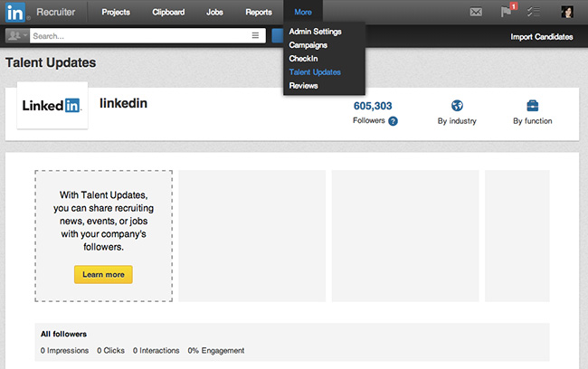Image resolution: width=588 pixels, height=369 pixels.
Task: Expand the people search type dropdown
Action: [16, 36]
